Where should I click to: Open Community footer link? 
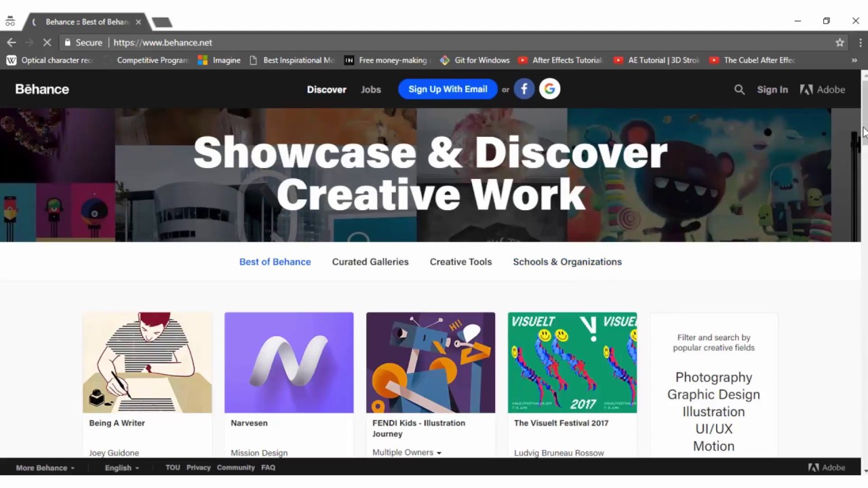pyautogui.click(x=236, y=468)
